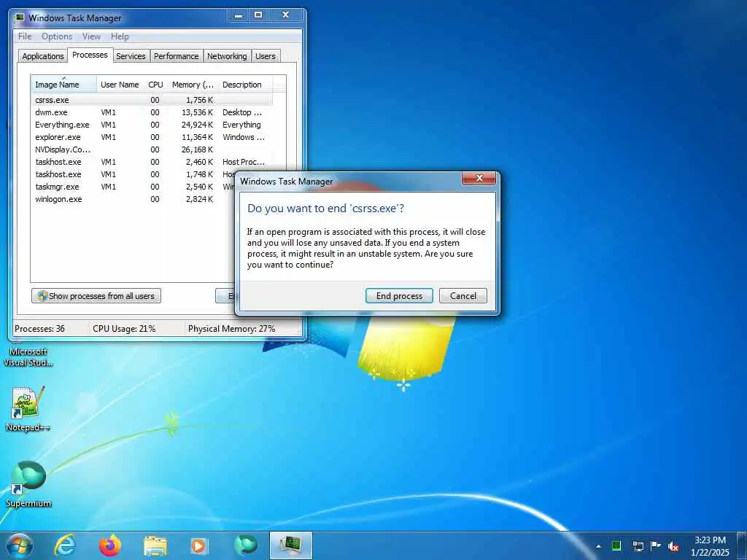The image size is (747, 560).
Task: Click the muted volume tray icon
Action: pyautogui.click(x=673, y=547)
